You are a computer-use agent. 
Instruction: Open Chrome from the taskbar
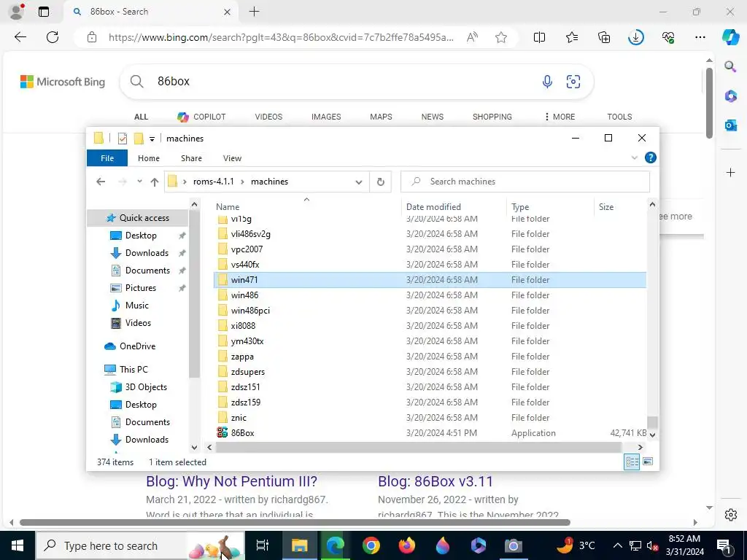click(x=371, y=545)
